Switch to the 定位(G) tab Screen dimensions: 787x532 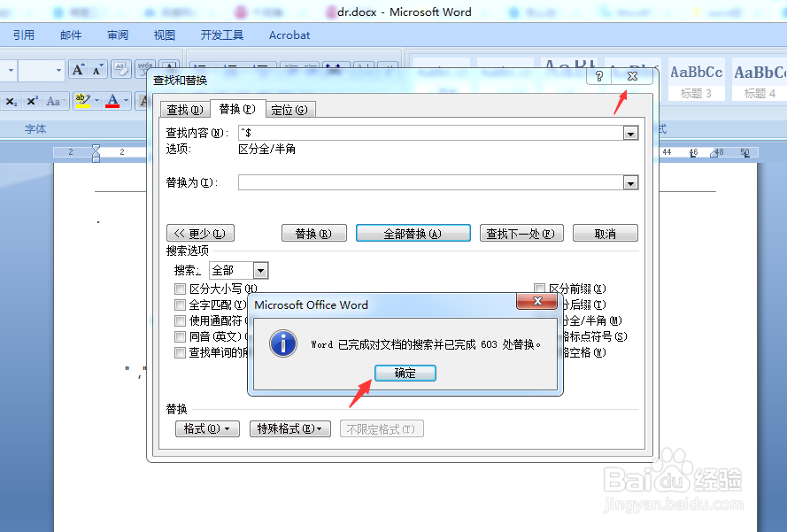(x=289, y=110)
